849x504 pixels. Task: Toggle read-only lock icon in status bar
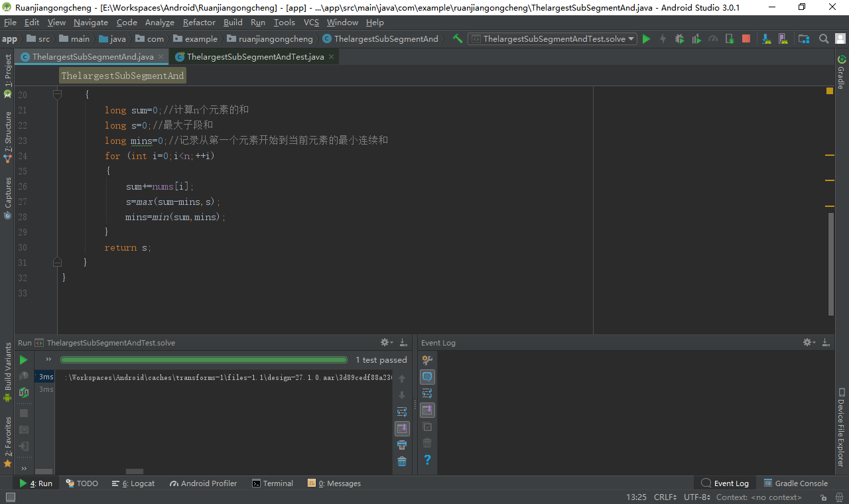coord(824,497)
